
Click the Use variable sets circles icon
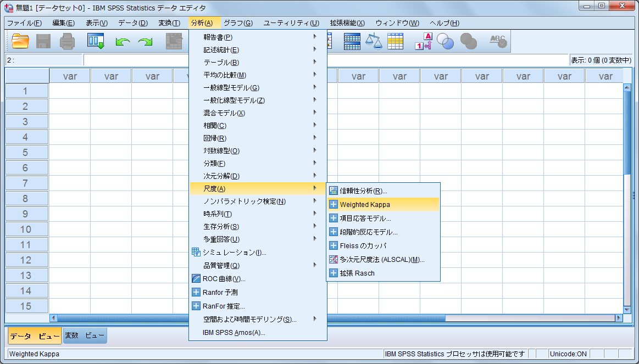coord(445,41)
